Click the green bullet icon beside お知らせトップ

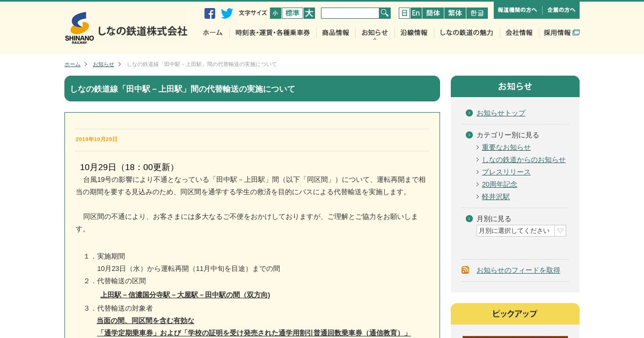coord(469,113)
